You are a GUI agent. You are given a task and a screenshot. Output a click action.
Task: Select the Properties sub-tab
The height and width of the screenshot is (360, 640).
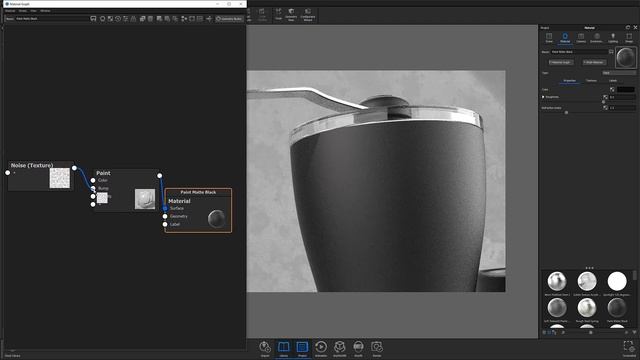click(569, 81)
